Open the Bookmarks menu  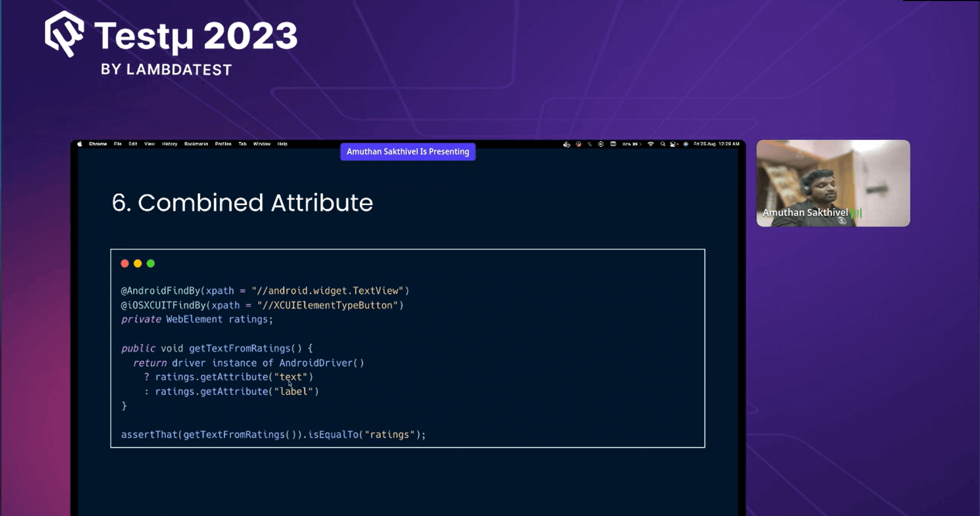[196, 144]
